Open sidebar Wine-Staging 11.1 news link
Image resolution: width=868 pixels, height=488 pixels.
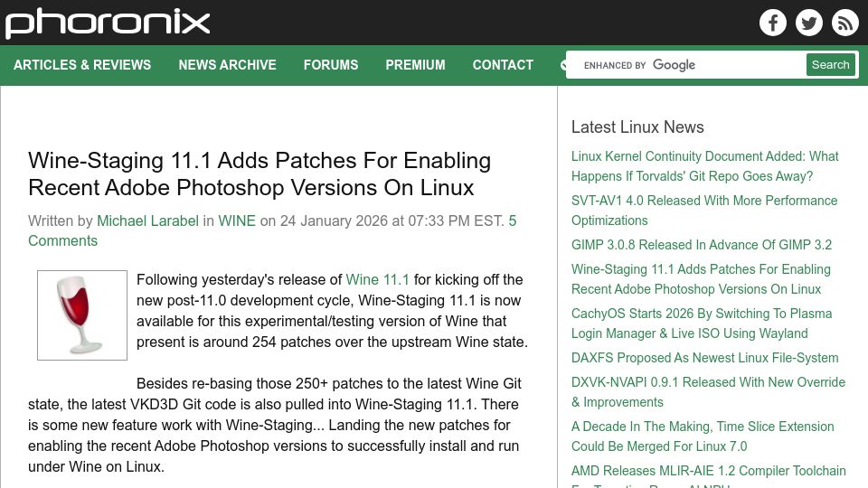[701, 279]
